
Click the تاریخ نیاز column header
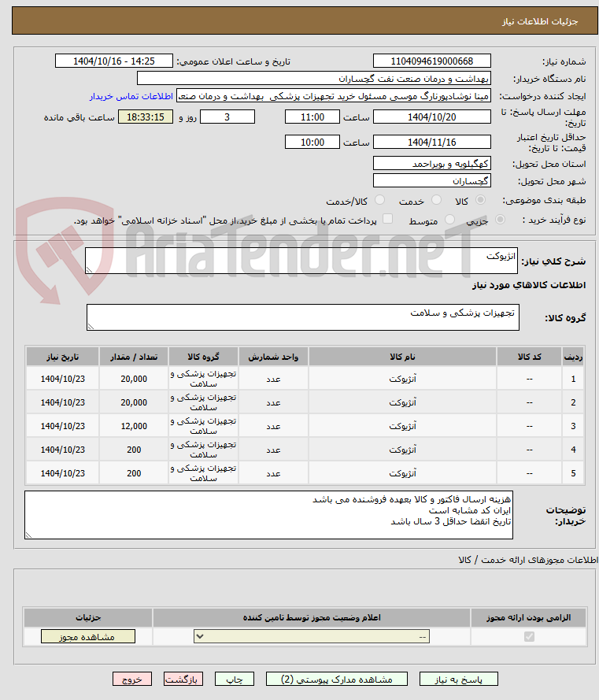click(62, 357)
